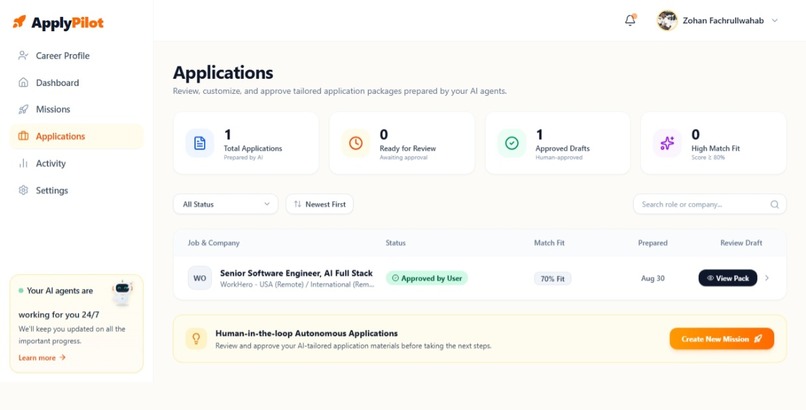This screenshot has width=806, height=410.
Task: Click the AI robot mascot image
Action: [122, 292]
